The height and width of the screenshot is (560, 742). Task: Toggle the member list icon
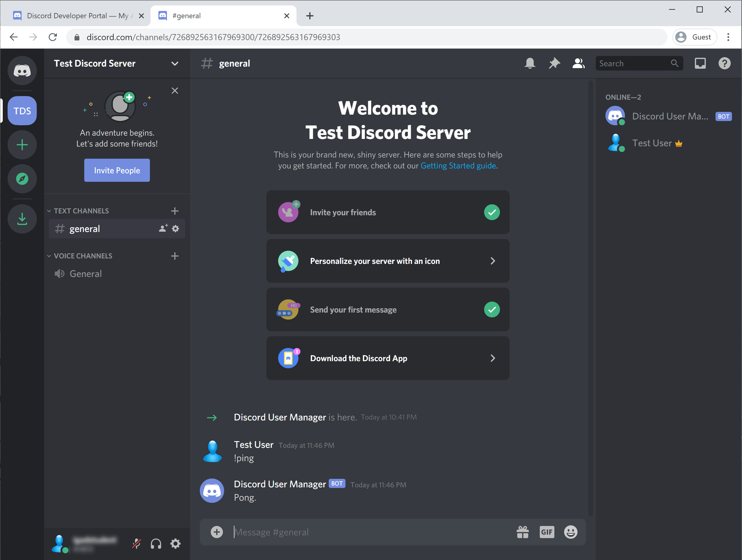(578, 63)
